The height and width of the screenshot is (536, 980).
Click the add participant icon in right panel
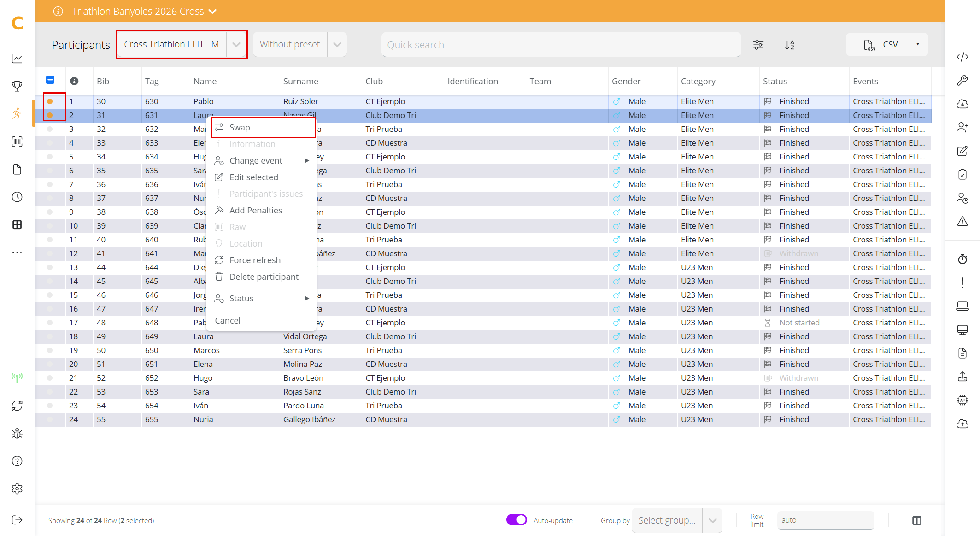[x=962, y=127]
